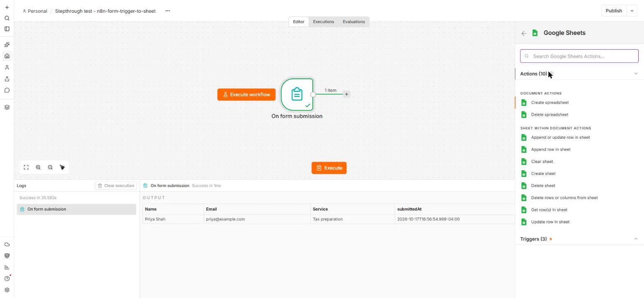Viewport: 644px width, 298px height.
Task: Open the chat bubble icon in sidebar
Action: 7,90
